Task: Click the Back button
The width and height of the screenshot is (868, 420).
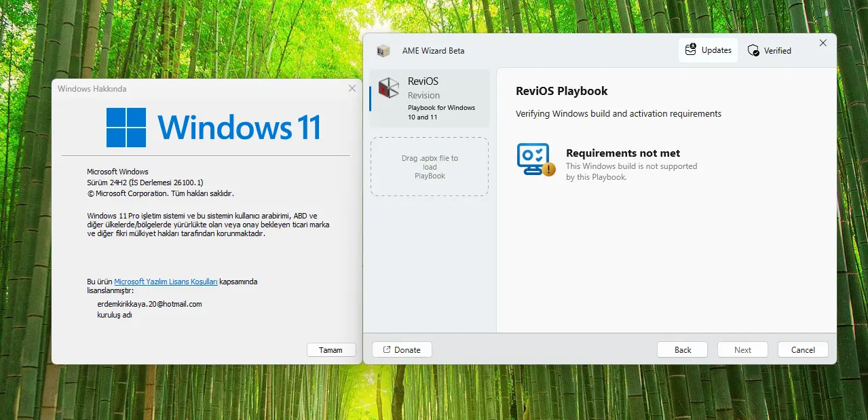Action: click(x=683, y=349)
